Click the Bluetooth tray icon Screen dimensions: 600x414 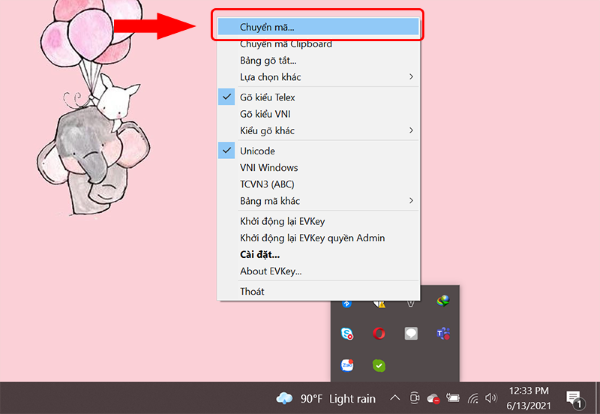(x=346, y=302)
